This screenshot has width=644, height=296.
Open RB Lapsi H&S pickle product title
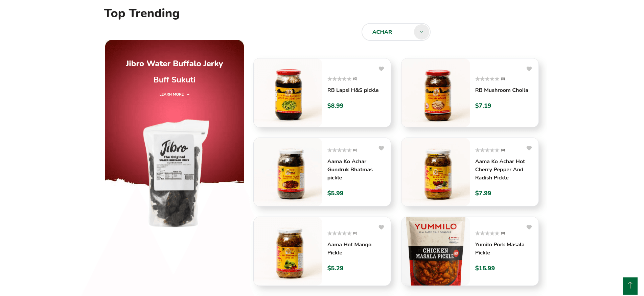[353, 90]
